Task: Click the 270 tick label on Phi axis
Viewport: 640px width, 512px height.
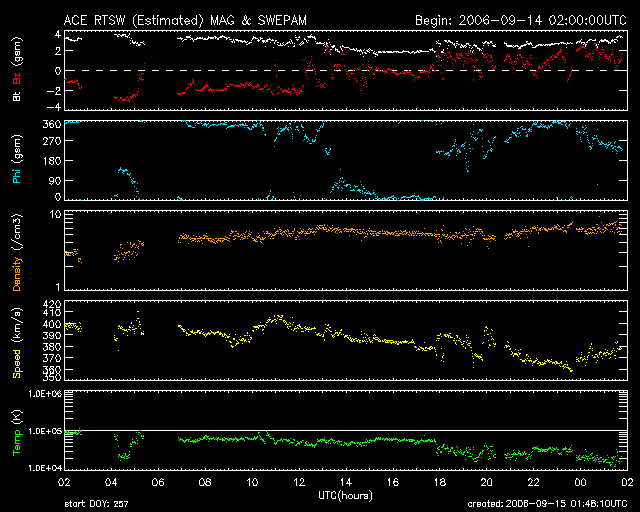Action: coord(52,141)
